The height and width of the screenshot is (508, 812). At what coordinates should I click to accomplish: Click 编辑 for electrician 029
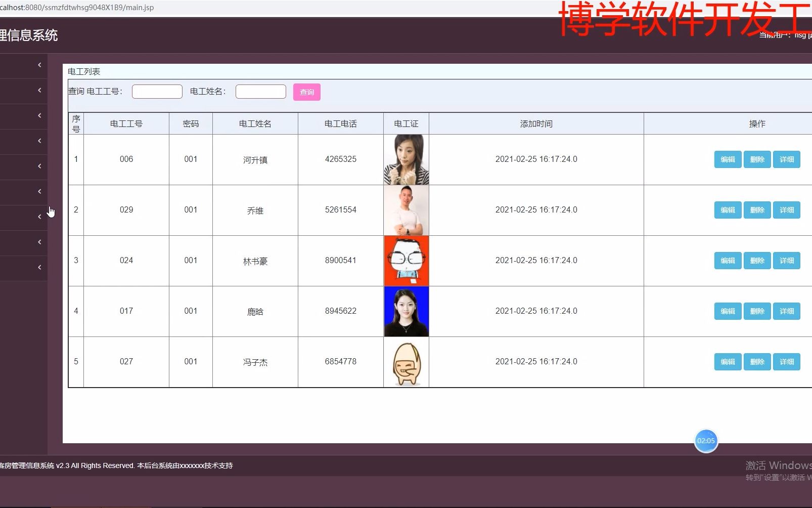coord(728,210)
